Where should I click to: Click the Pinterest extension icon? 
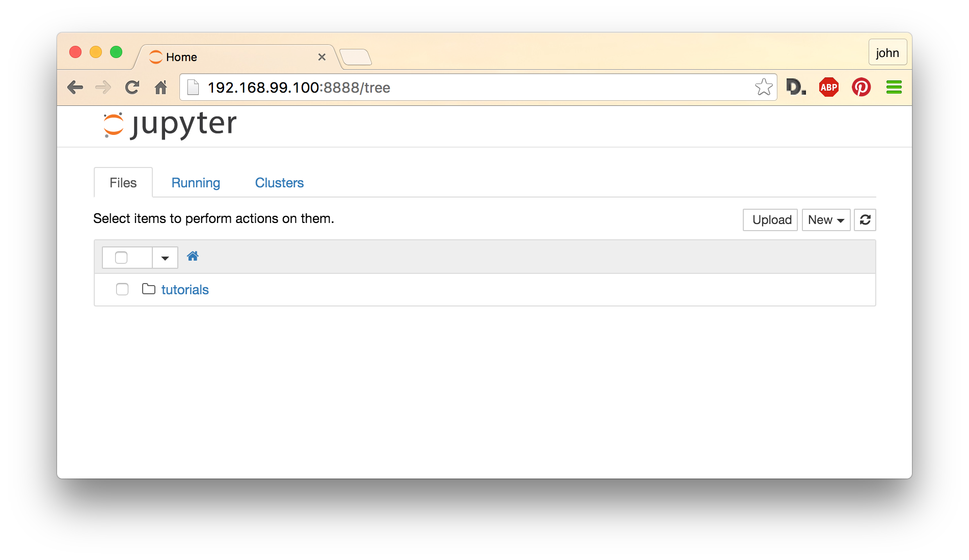[x=862, y=87]
